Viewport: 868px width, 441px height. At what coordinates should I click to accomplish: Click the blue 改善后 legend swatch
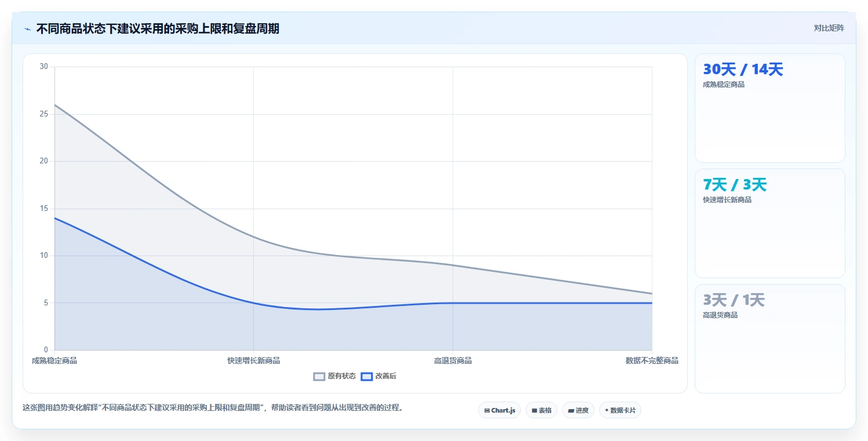click(x=367, y=377)
